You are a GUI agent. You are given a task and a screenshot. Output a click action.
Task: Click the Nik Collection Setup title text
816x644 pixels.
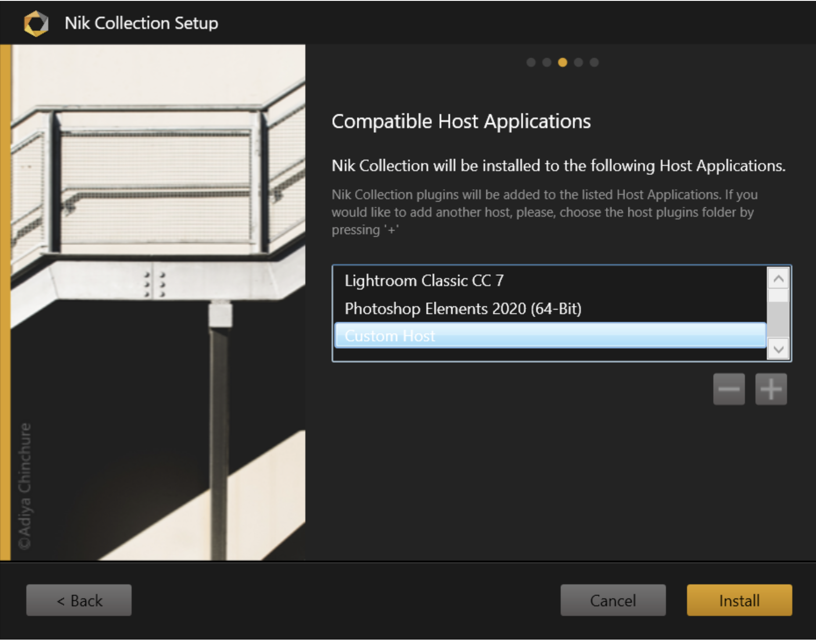pos(141,23)
